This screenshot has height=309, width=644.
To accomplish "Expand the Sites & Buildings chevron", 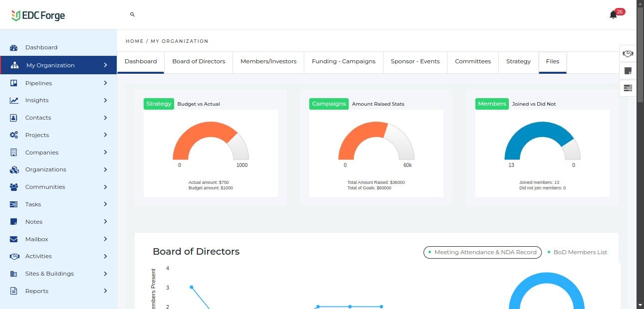I will click(105, 274).
